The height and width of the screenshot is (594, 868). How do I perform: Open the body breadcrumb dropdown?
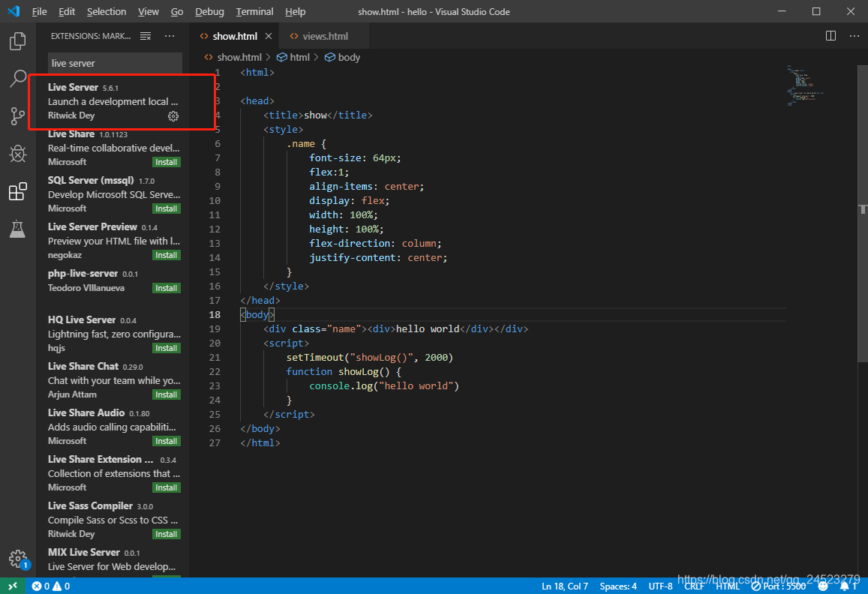[x=342, y=56]
